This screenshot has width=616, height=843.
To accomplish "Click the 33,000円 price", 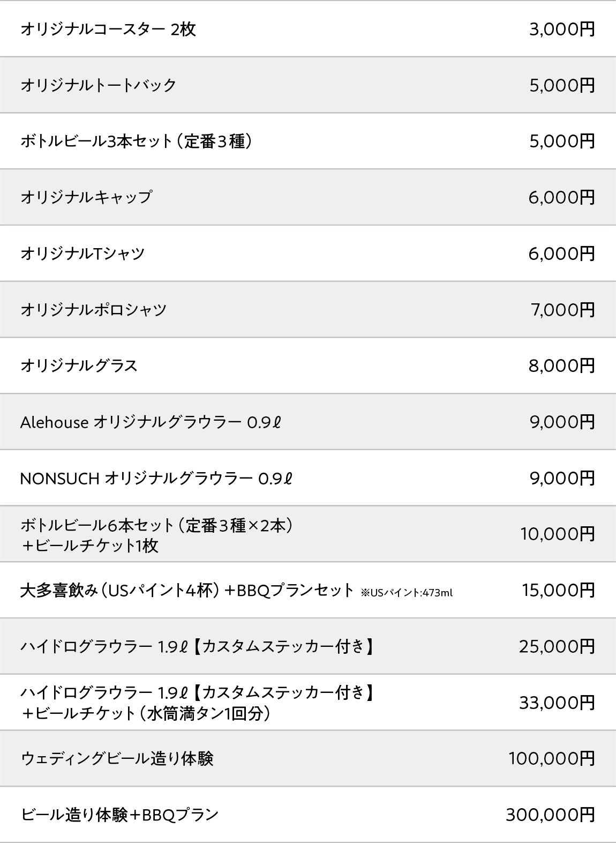I will click(x=557, y=703).
